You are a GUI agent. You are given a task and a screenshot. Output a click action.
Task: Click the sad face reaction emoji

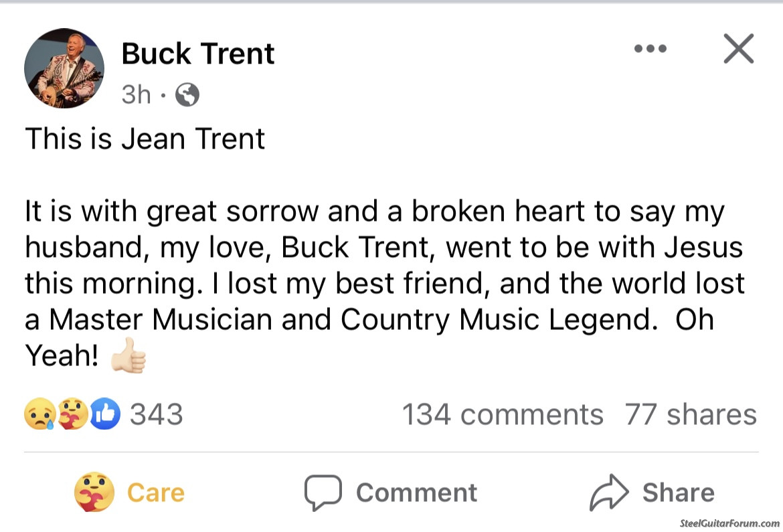[39, 414]
